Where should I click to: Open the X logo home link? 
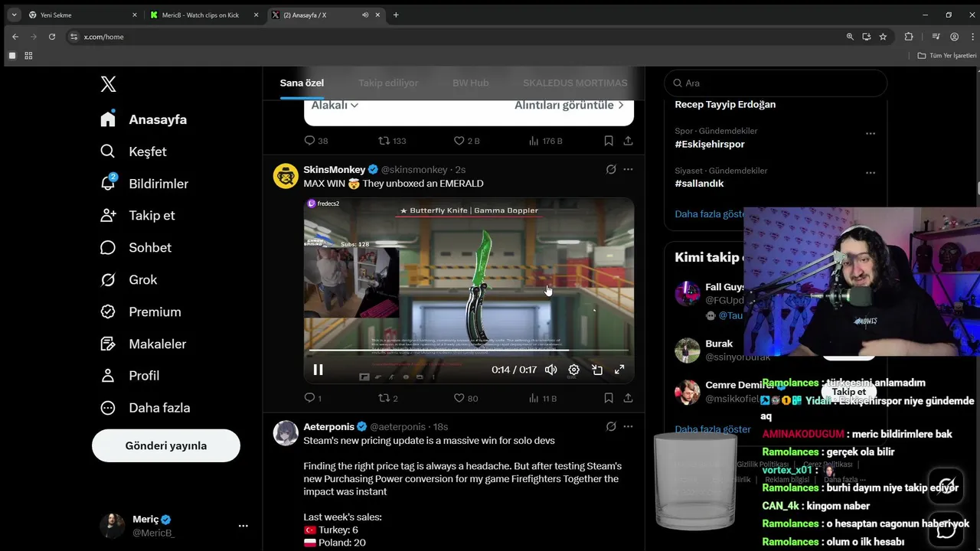point(108,84)
